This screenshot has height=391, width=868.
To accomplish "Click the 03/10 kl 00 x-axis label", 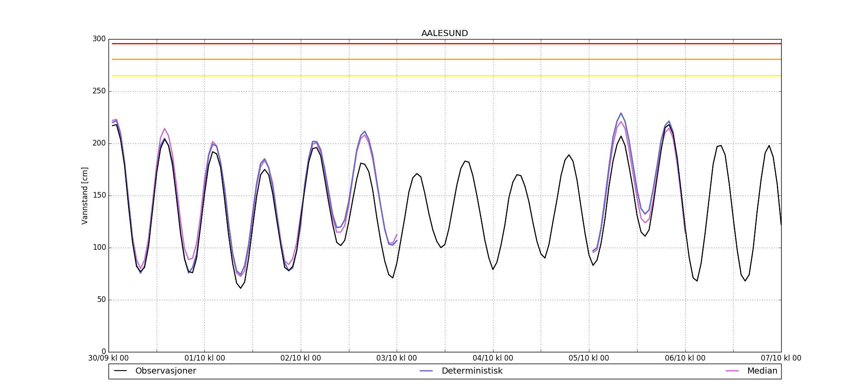I will pos(397,358).
